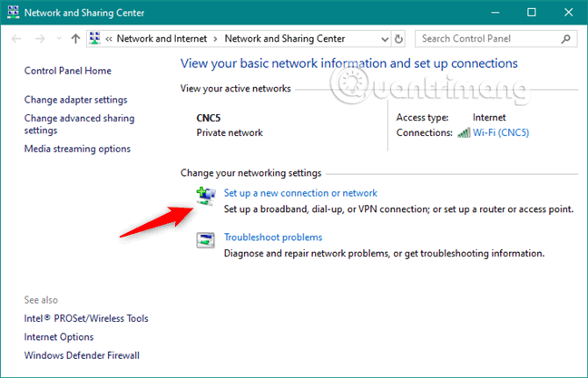Open Windows Defender Firewall link
588x378 pixels.
click(82, 355)
